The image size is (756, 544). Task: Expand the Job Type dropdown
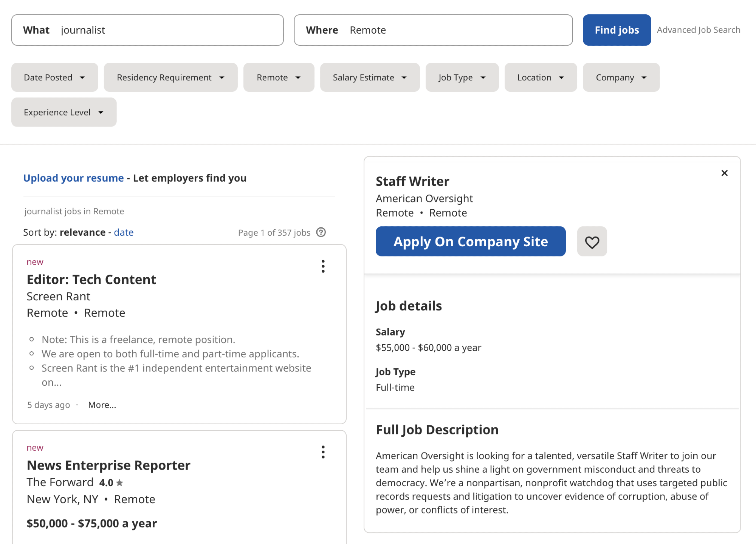click(x=463, y=77)
